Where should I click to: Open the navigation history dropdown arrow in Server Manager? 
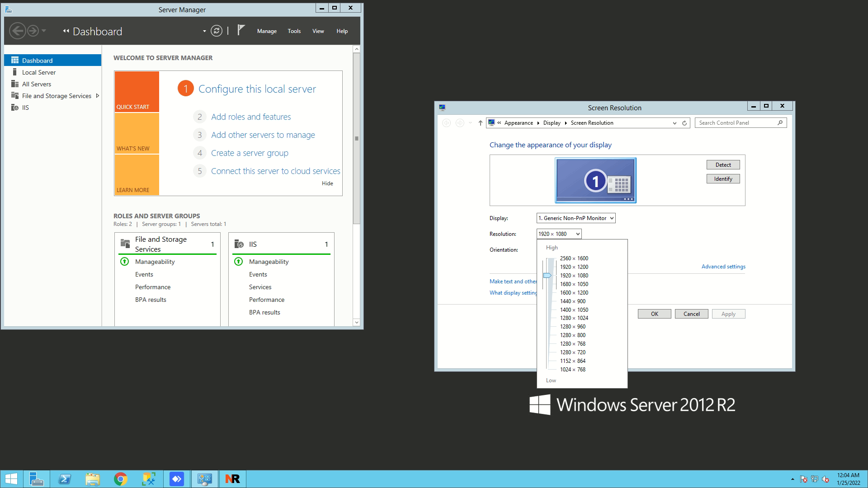coord(44,31)
